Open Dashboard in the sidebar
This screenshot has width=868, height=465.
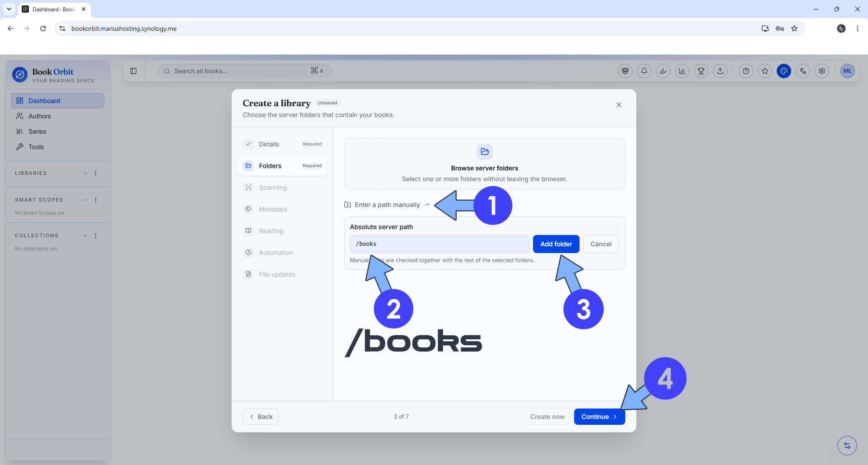(58, 101)
